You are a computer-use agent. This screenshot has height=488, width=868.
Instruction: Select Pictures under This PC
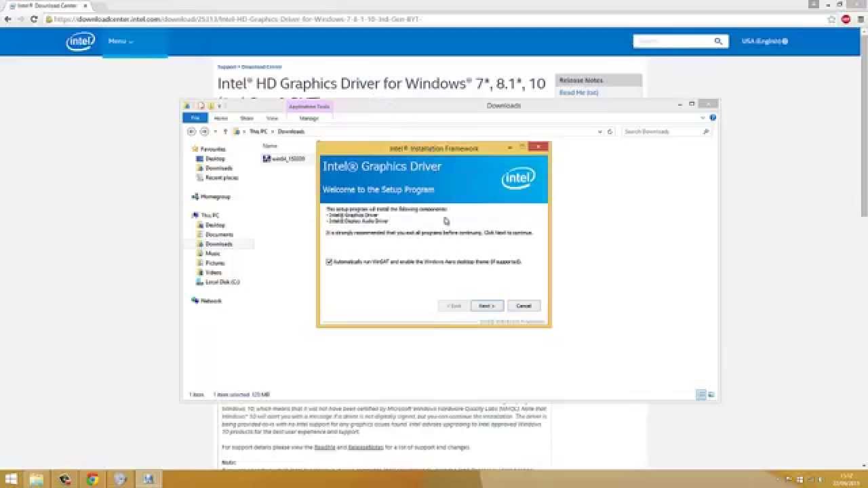[x=215, y=263]
